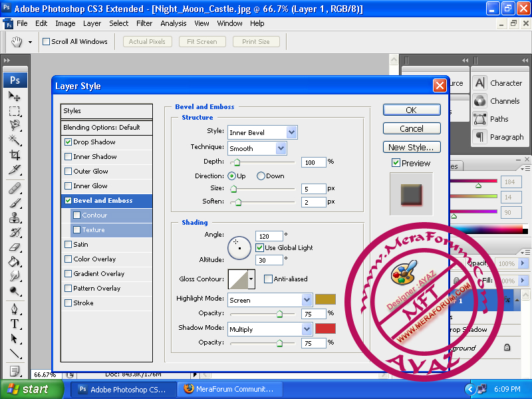Open the Channels panel icon
The height and width of the screenshot is (399, 532).
(479, 101)
